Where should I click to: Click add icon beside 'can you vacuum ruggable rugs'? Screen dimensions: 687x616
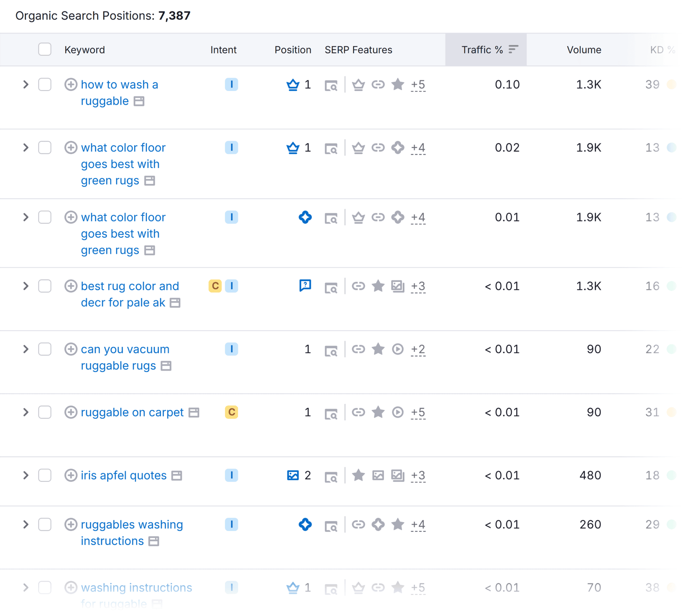tap(70, 349)
